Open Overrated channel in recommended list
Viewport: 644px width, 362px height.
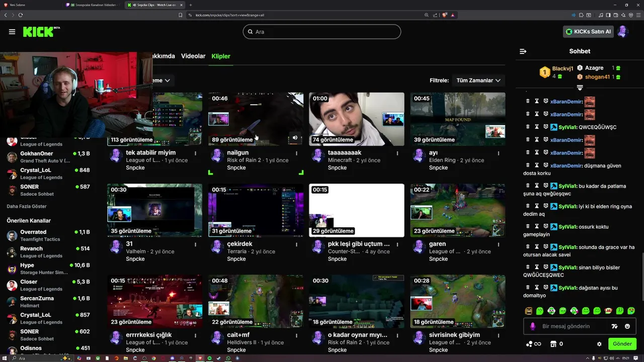(48, 235)
